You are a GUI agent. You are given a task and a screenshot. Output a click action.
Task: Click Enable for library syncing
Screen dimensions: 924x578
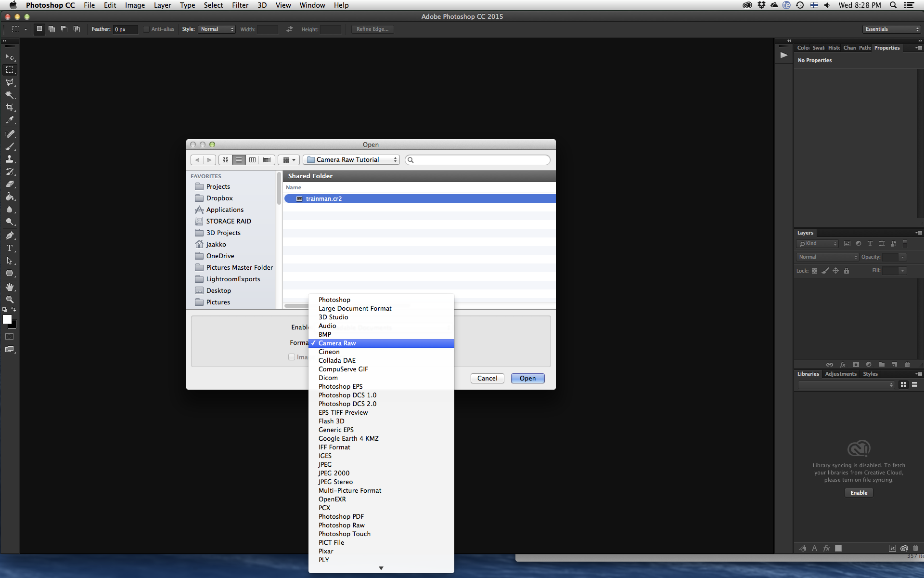click(x=859, y=493)
